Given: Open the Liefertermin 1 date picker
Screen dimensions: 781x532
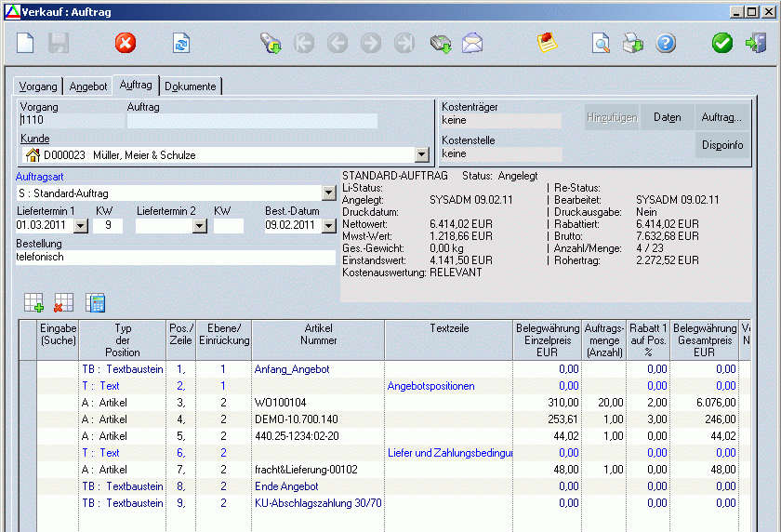Looking at the screenshot, I should pyautogui.click(x=80, y=226).
